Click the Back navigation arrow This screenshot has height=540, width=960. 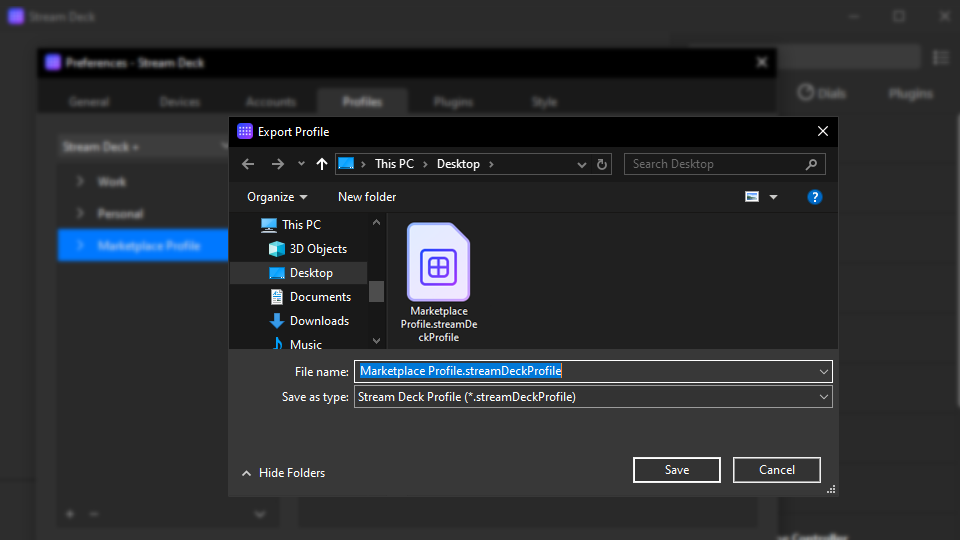248,164
